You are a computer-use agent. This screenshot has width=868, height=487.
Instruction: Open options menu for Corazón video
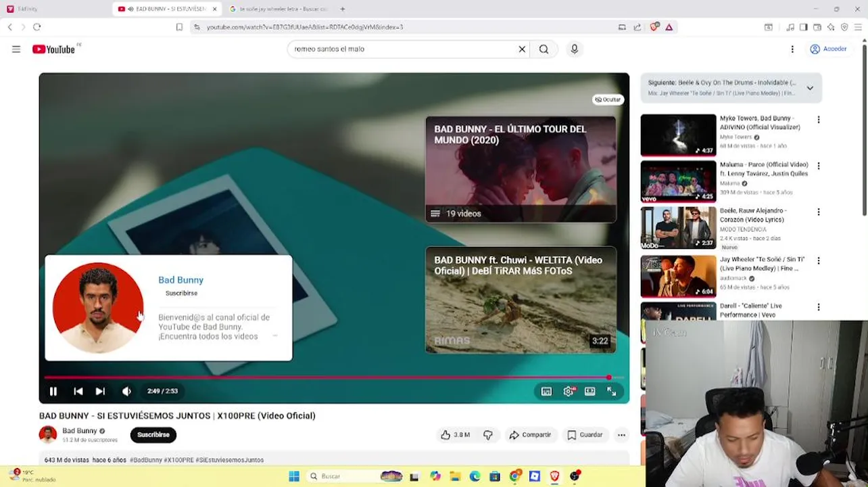pyautogui.click(x=819, y=212)
